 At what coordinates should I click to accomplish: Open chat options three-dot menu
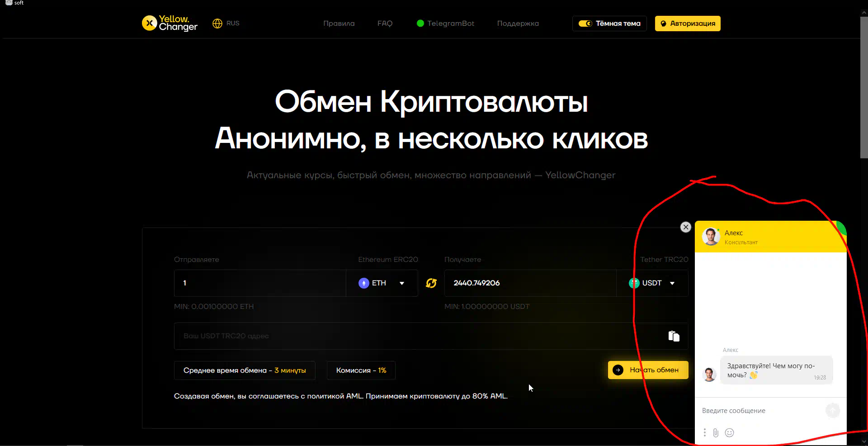click(x=705, y=433)
